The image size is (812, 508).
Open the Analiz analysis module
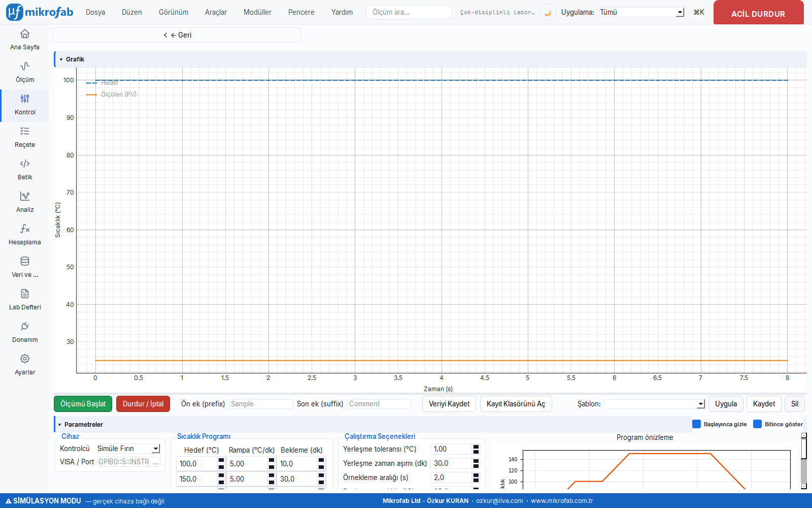(24, 203)
